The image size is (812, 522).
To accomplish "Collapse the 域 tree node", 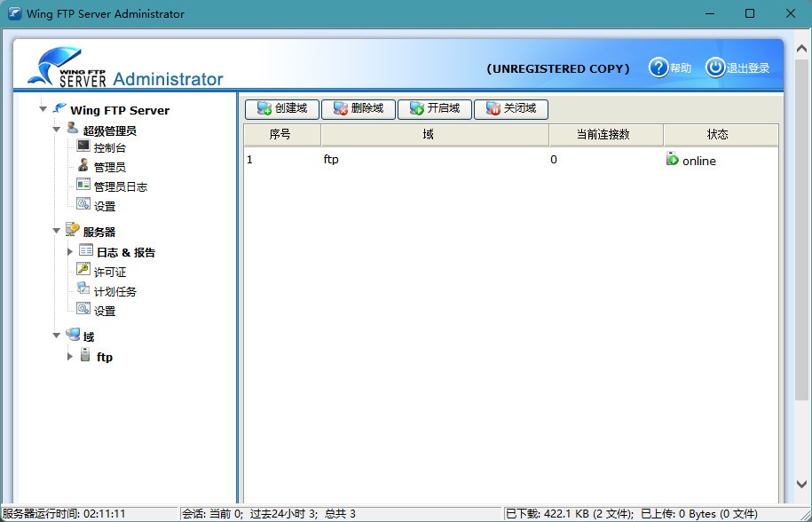I will coord(57,336).
